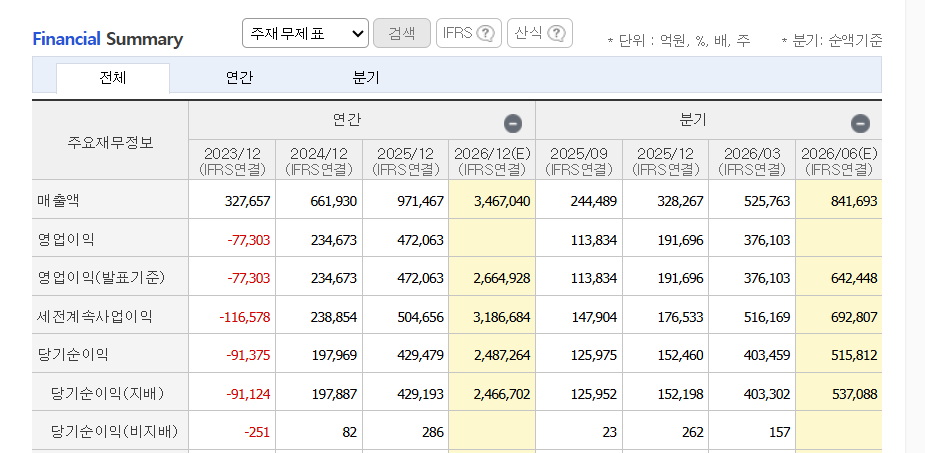Screen dimensions: 925x453
Task: Click the 당기순이익 value -91,375
Action: click(x=248, y=355)
